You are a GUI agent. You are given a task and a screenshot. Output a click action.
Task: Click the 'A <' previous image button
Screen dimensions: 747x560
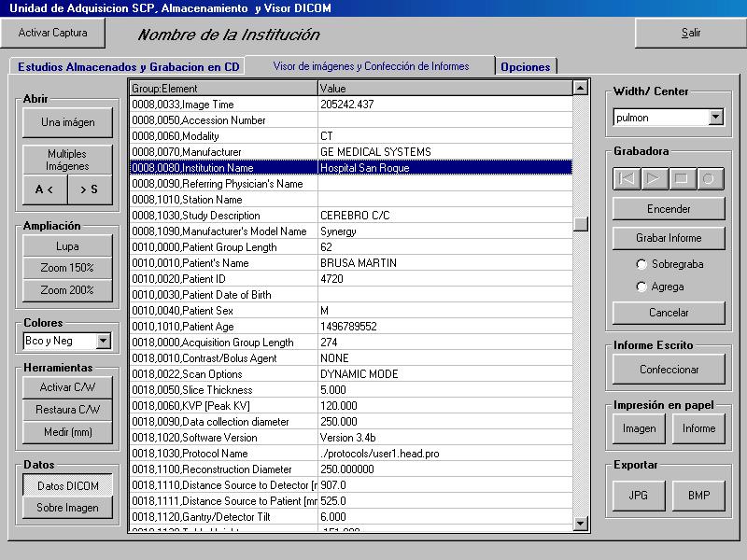(x=44, y=189)
